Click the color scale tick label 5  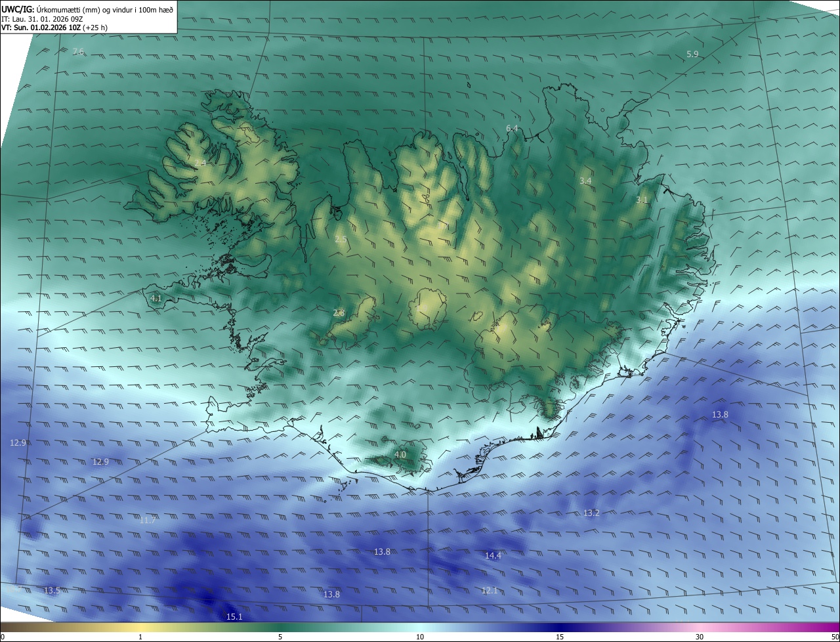280,637
